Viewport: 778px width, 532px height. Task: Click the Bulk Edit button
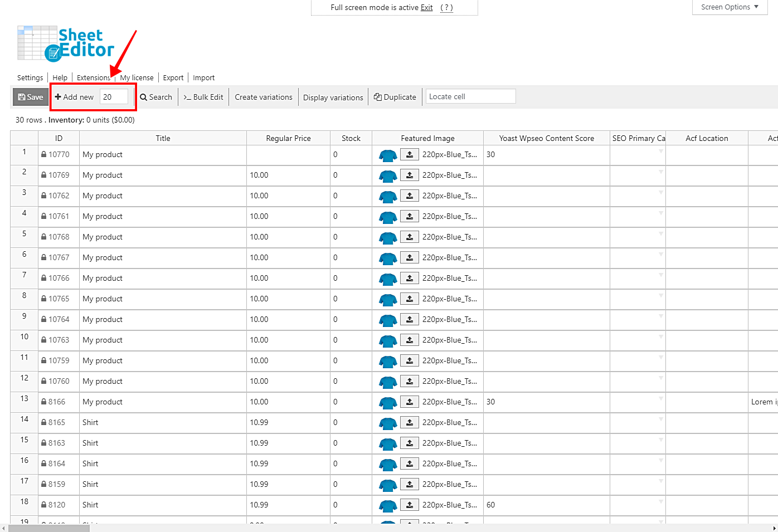[x=203, y=97]
